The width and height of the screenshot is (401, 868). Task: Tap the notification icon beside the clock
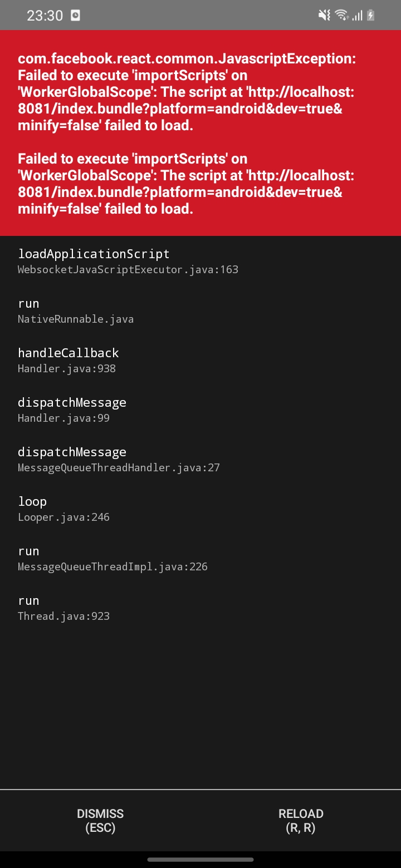click(76, 16)
